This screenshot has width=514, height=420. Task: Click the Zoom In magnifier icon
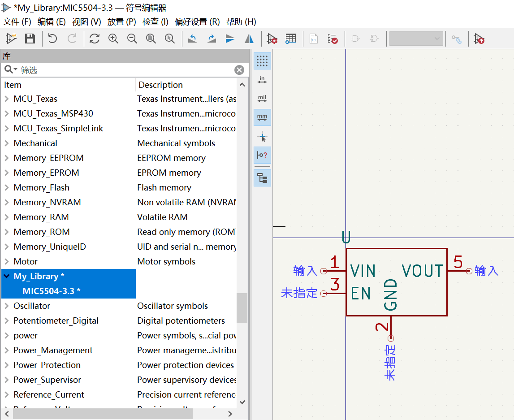tap(113, 39)
